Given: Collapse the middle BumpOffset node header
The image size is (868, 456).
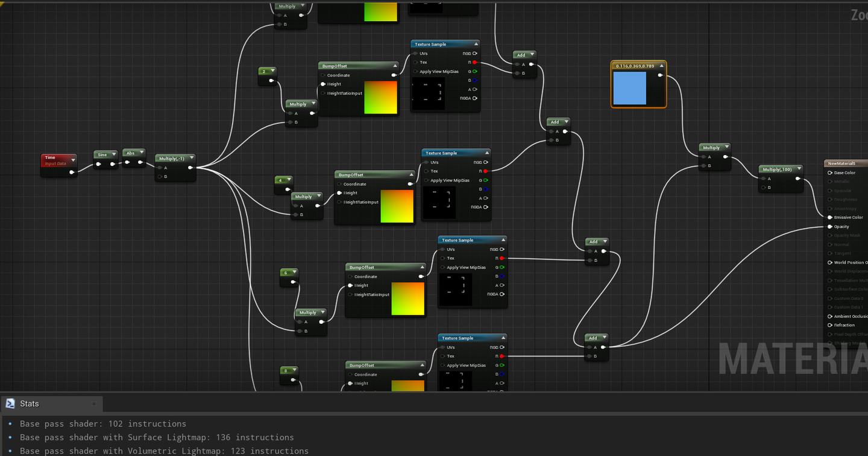Looking at the screenshot, I should click(410, 174).
